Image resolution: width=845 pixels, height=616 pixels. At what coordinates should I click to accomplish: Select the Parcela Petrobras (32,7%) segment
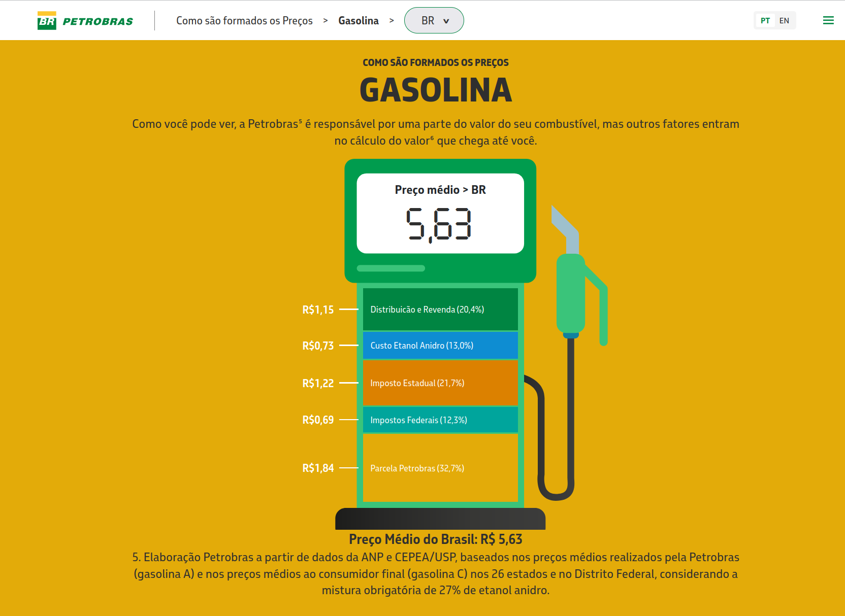(x=440, y=468)
